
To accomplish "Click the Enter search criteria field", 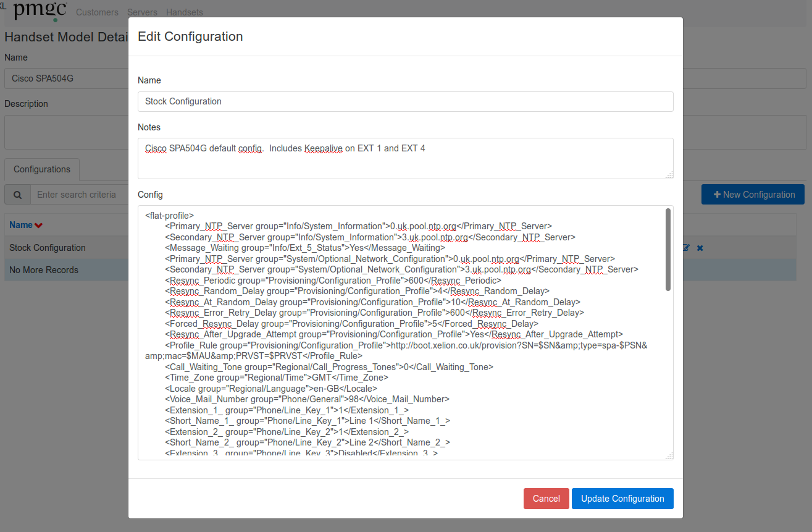I will 77,195.
